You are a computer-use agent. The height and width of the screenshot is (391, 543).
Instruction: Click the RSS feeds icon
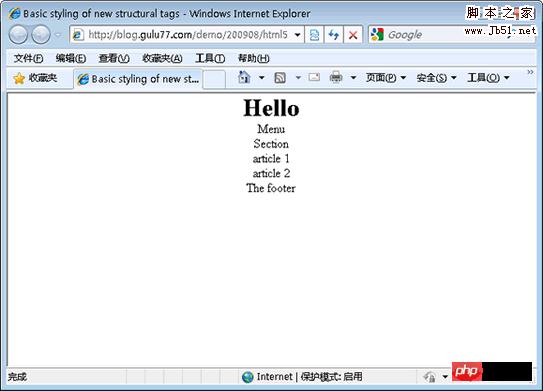click(x=280, y=78)
